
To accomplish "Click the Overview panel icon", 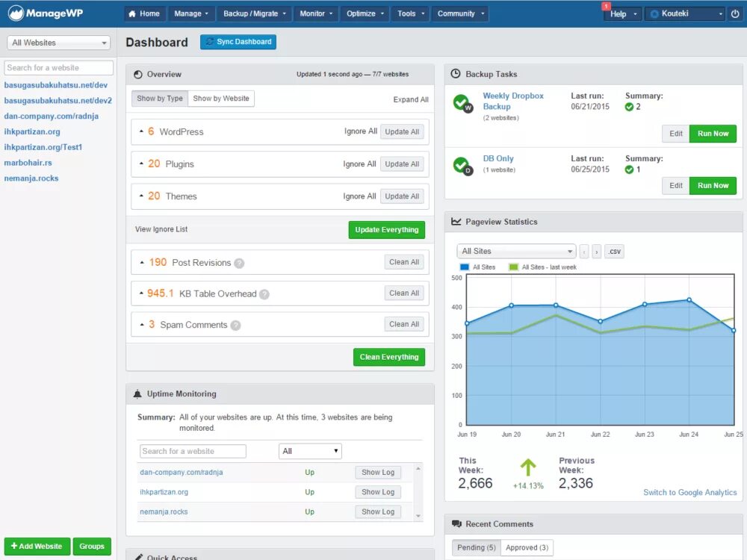I will [x=138, y=74].
